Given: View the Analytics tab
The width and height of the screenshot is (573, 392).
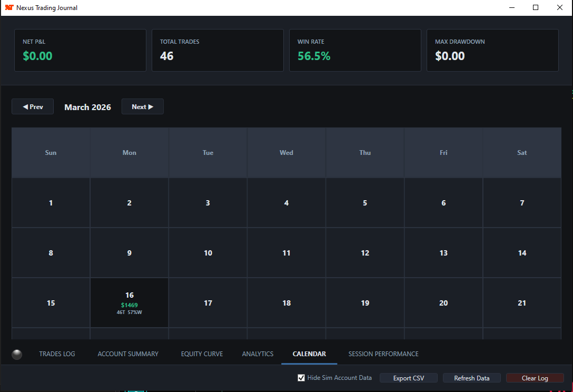Looking at the screenshot, I should pyautogui.click(x=258, y=354).
